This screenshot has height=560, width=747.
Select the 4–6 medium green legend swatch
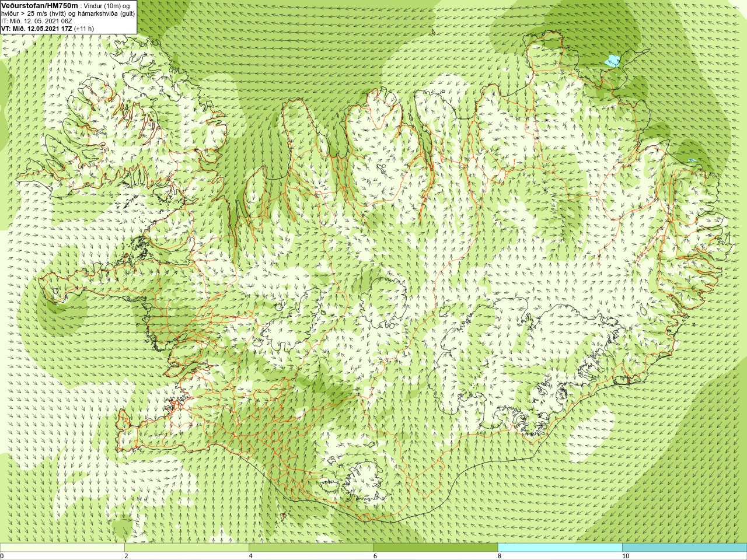click(311, 548)
